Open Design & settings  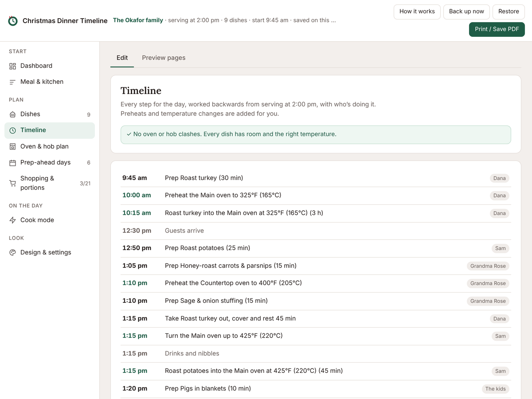coord(50,252)
